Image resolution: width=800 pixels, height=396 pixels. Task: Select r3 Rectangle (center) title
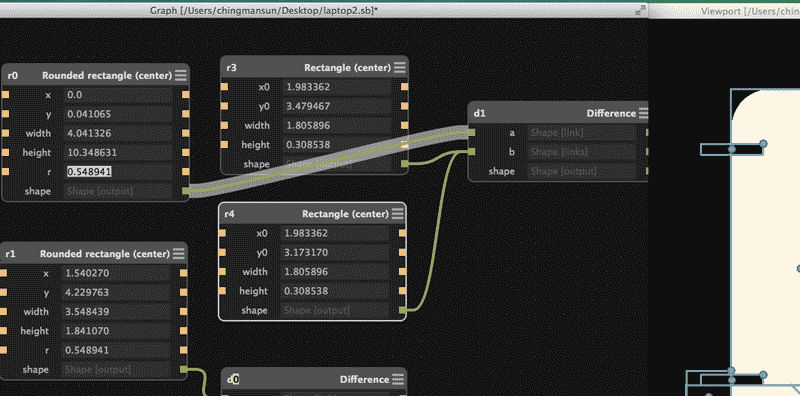347,67
